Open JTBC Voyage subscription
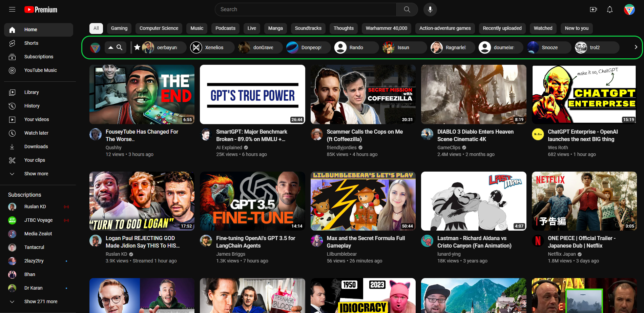Screen dimensions: 644x313 coord(39,220)
